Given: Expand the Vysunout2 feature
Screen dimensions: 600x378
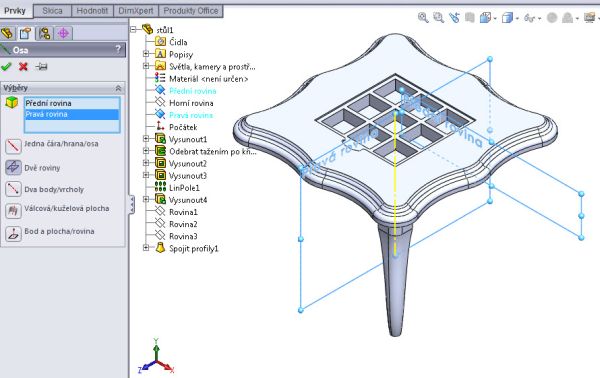Looking at the screenshot, I should pyautogui.click(x=146, y=163).
